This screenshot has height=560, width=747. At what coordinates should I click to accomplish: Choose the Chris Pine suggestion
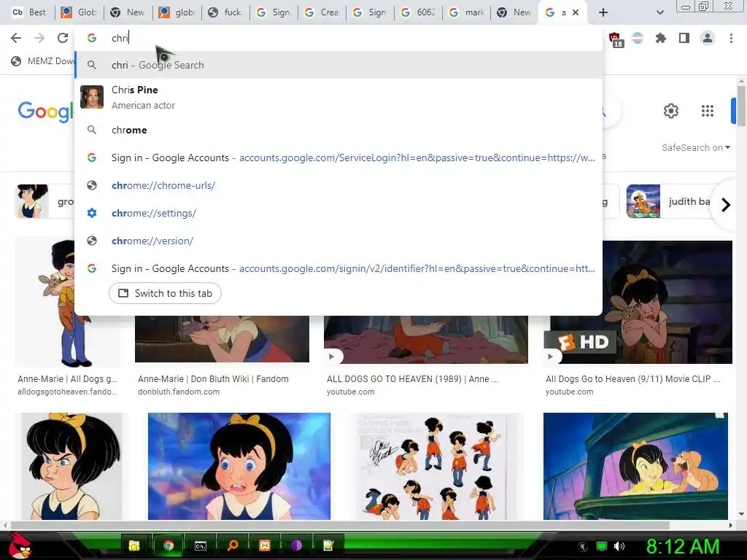338,97
